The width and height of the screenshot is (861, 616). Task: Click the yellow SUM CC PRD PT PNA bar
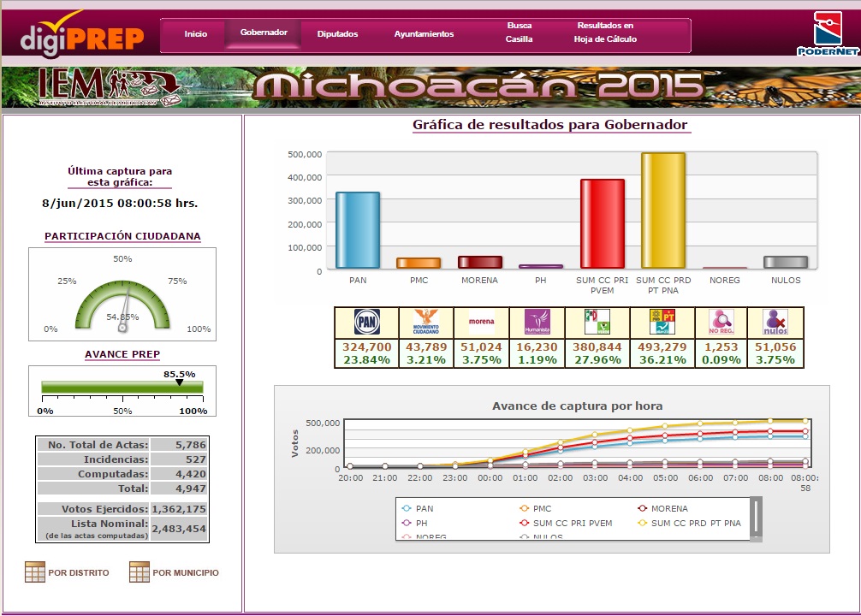click(x=663, y=210)
